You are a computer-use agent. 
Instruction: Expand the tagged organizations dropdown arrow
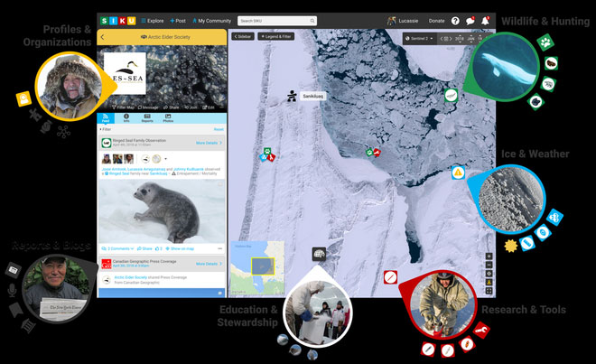click(x=166, y=159)
